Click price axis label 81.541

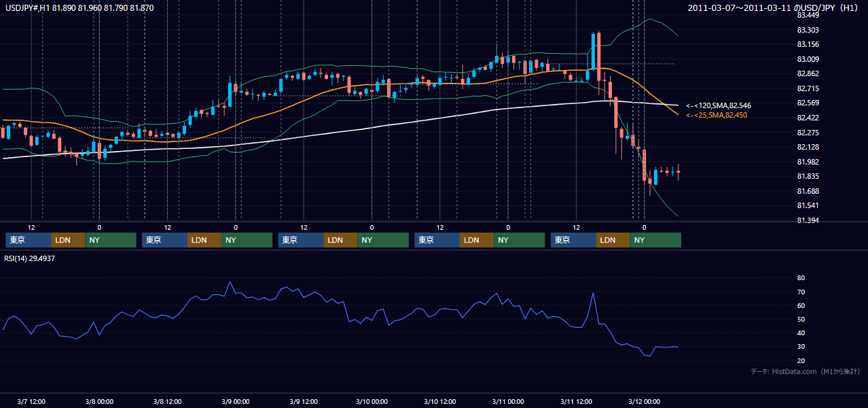click(x=808, y=205)
